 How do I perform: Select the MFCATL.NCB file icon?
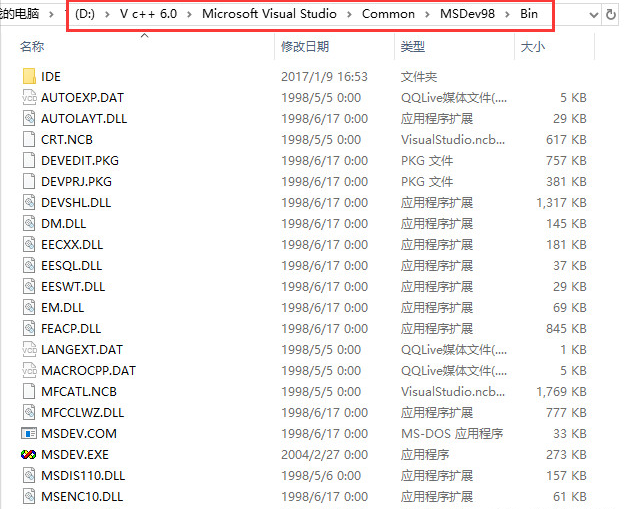pos(28,391)
